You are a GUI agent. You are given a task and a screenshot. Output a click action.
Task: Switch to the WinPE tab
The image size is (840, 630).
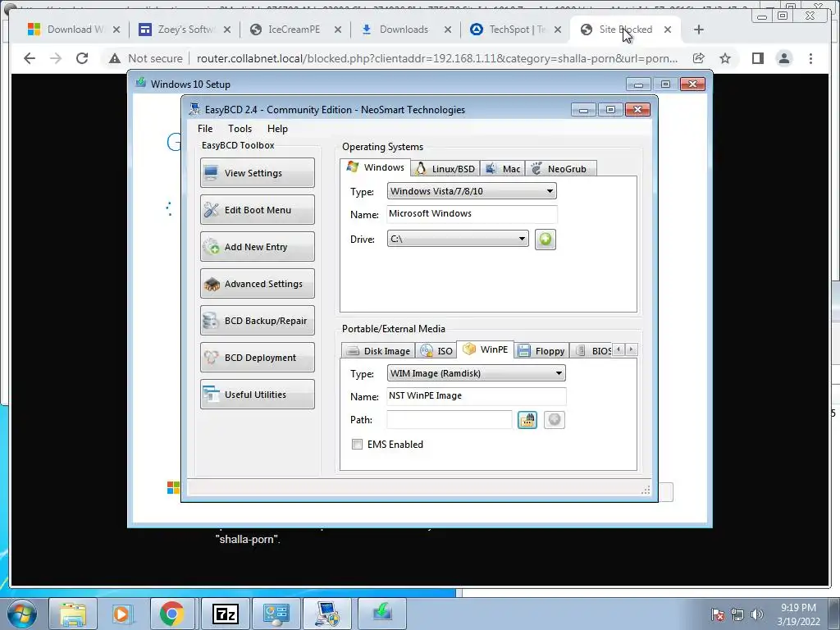(486, 349)
